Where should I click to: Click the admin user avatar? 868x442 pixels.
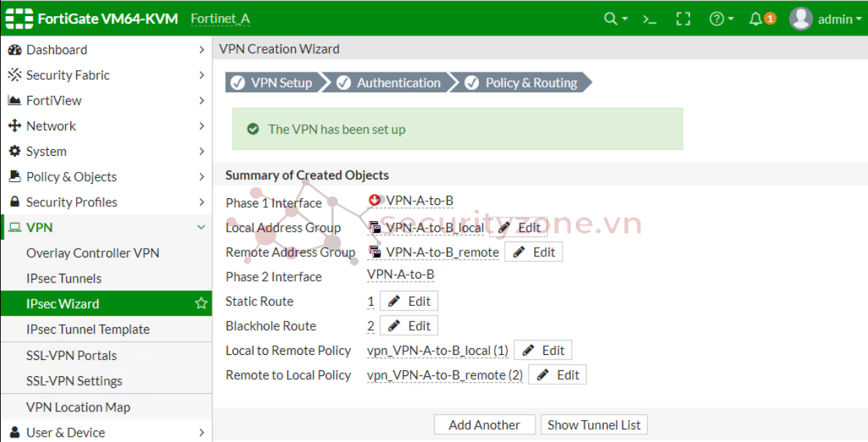801,19
